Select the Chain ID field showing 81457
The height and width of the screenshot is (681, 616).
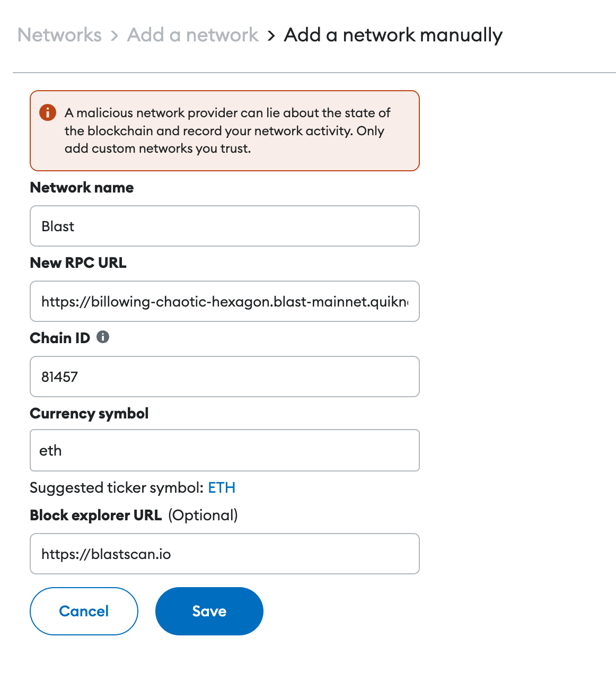(224, 377)
